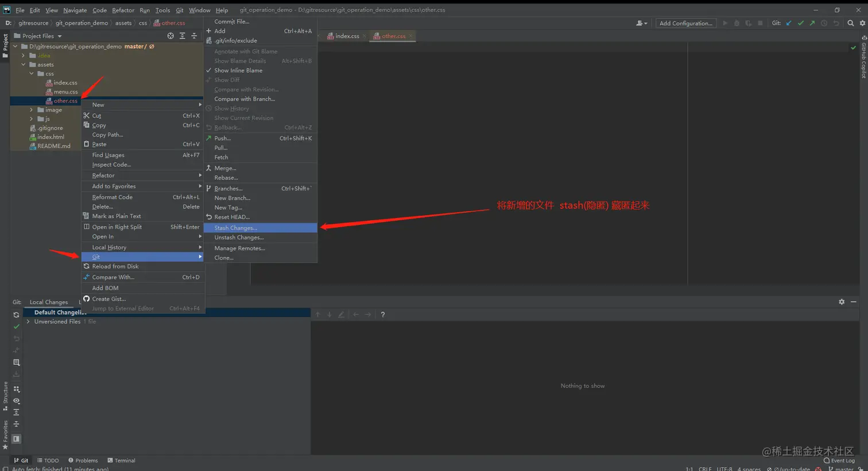Expand the Unversioned Files node
The image size is (868, 471).
[28, 321]
